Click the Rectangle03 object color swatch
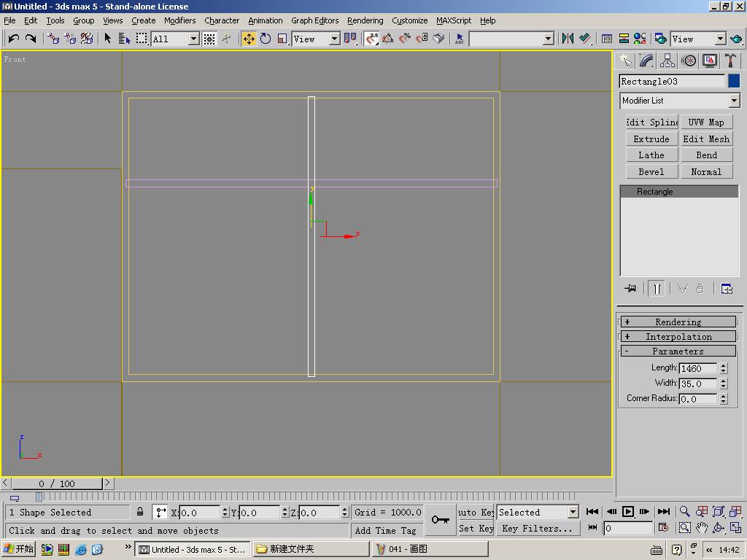The width and height of the screenshot is (747, 560). pos(734,81)
